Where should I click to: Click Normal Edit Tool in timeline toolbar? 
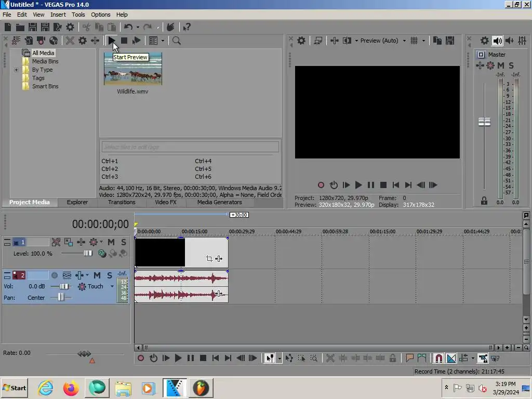(270, 358)
